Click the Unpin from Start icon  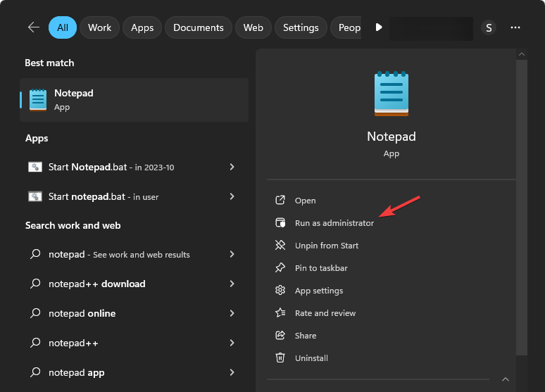(280, 246)
